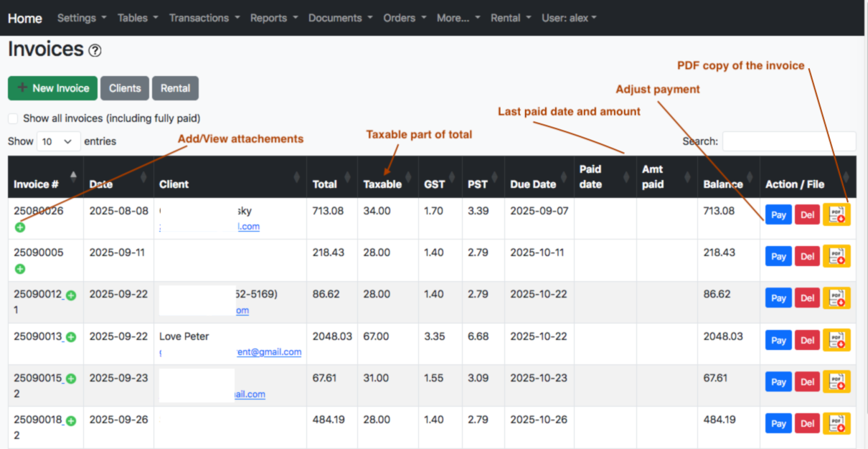
Task: Open the Clients button
Action: 125,88
